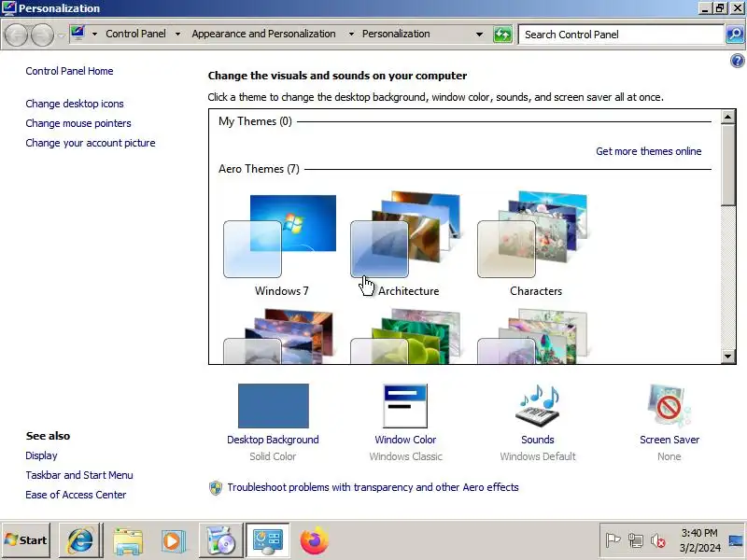
Task: Expand Appearance and Personalization breadcrumb arrow
Action: point(351,34)
